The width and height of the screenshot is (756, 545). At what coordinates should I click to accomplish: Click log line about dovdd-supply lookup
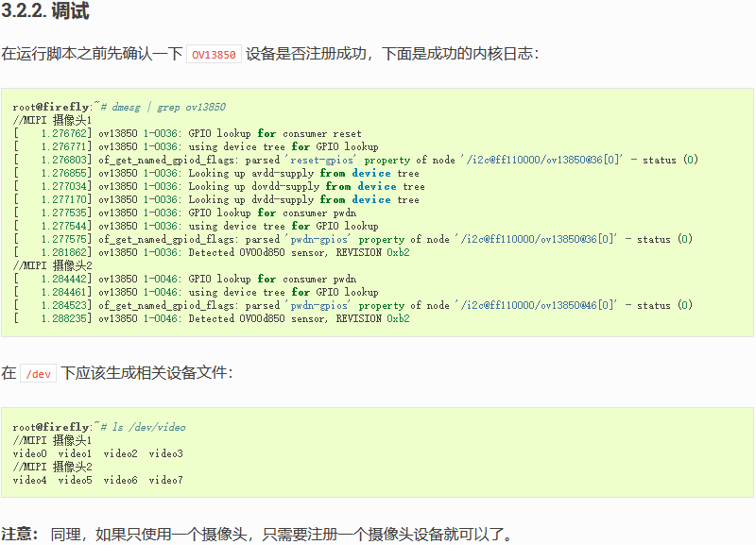[x=219, y=186]
